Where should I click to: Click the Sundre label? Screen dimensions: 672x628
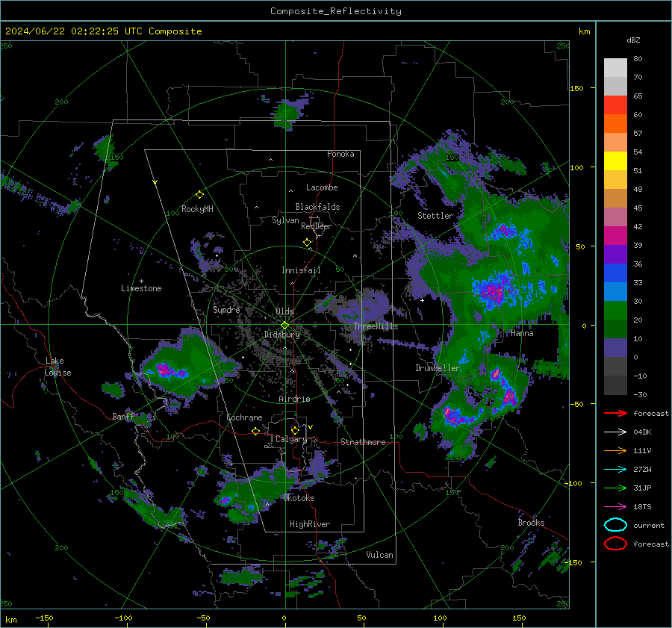[226, 310]
